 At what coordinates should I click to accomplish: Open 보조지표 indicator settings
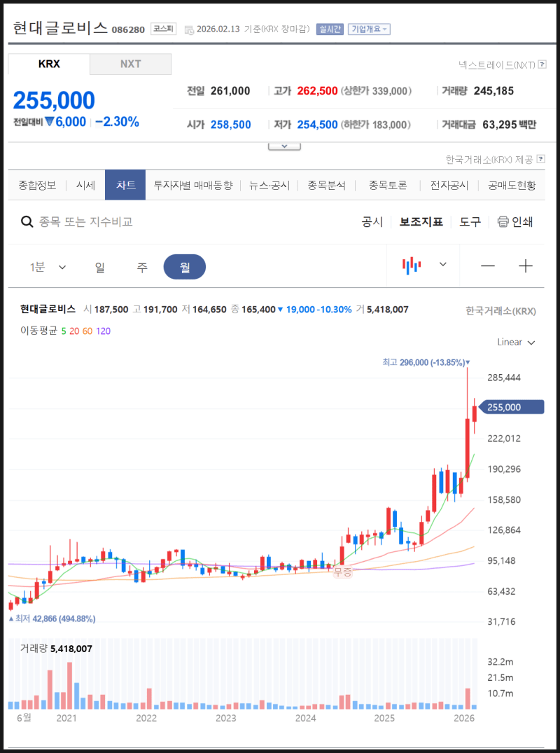(421, 222)
